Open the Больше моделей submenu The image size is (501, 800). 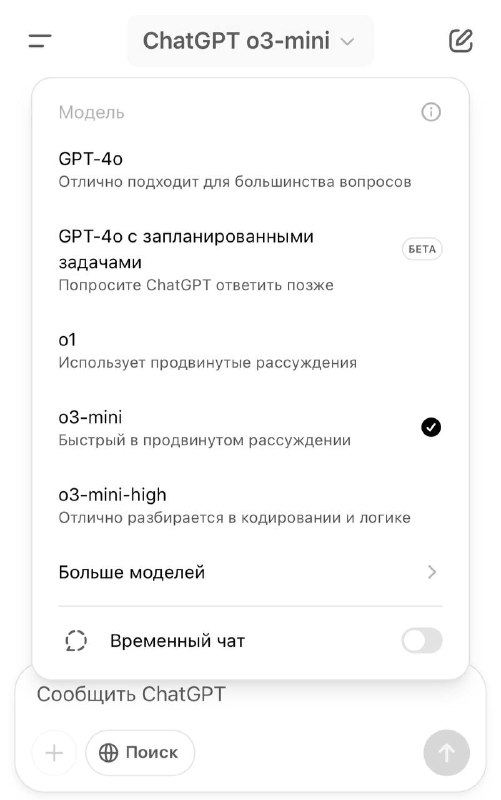(250, 572)
